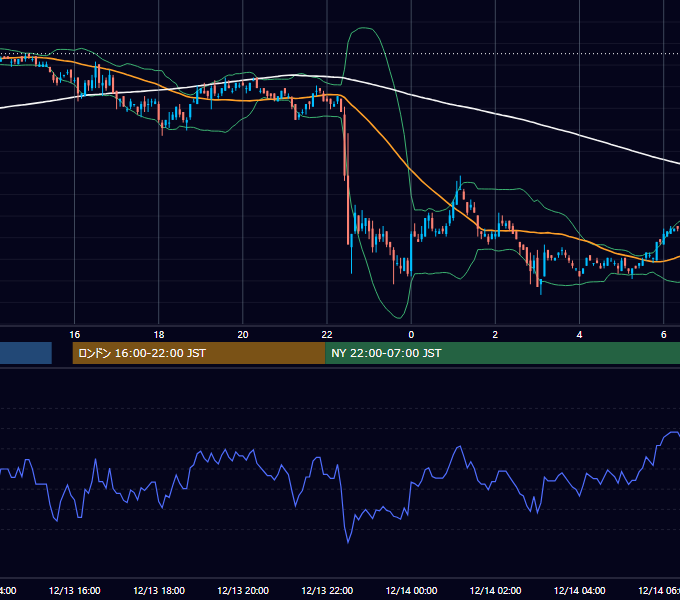This screenshot has height=600, width=680.
Task: Select the ロンドン 16:00-22:00 JST session bar
Action: pos(199,353)
